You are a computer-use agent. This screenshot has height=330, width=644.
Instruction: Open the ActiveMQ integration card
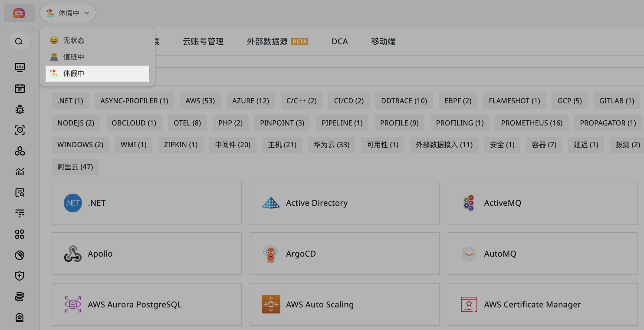pos(543,203)
